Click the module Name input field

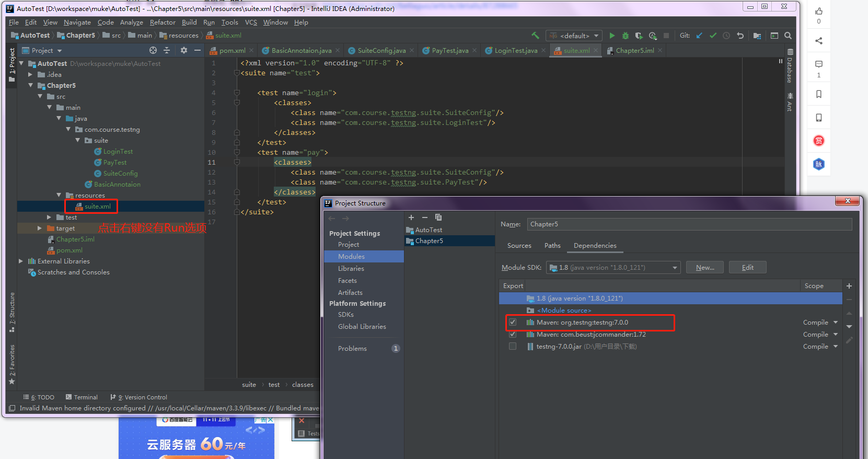click(689, 224)
